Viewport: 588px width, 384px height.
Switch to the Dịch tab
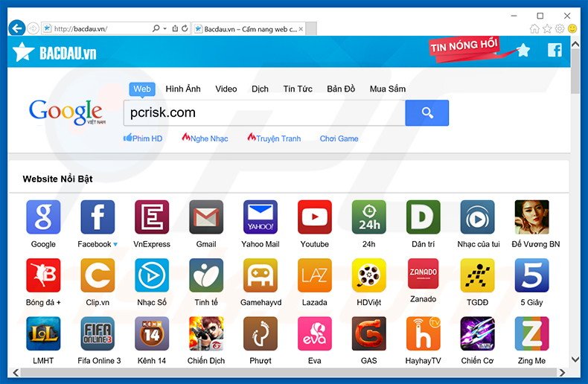click(x=260, y=89)
